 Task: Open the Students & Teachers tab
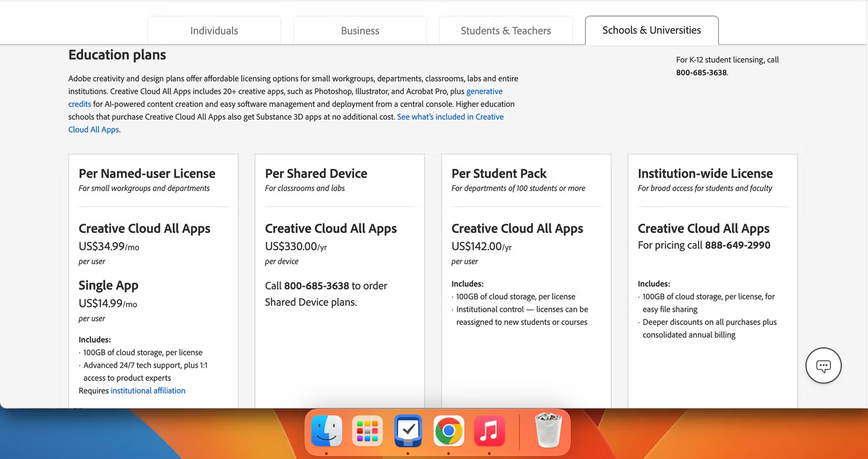click(505, 31)
